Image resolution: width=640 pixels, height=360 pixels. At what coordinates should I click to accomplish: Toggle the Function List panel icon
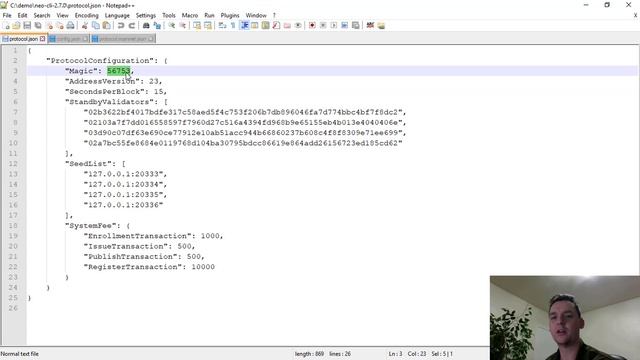pos(276,25)
